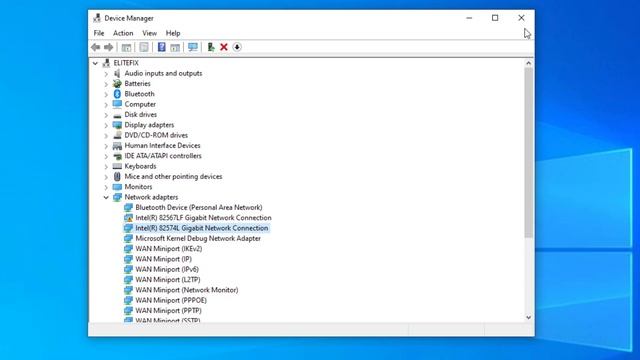This screenshot has width=640, height=360.
Task: Collapse the Network adapters category
Action: pos(106,198)
